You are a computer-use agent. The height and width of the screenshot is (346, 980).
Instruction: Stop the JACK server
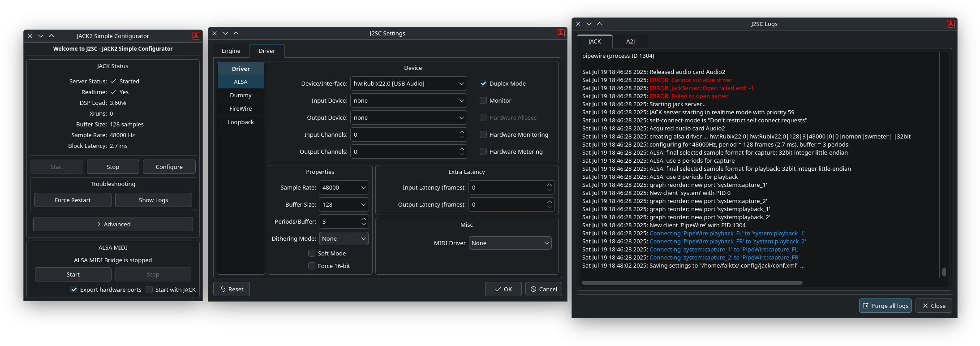point(113,167)
